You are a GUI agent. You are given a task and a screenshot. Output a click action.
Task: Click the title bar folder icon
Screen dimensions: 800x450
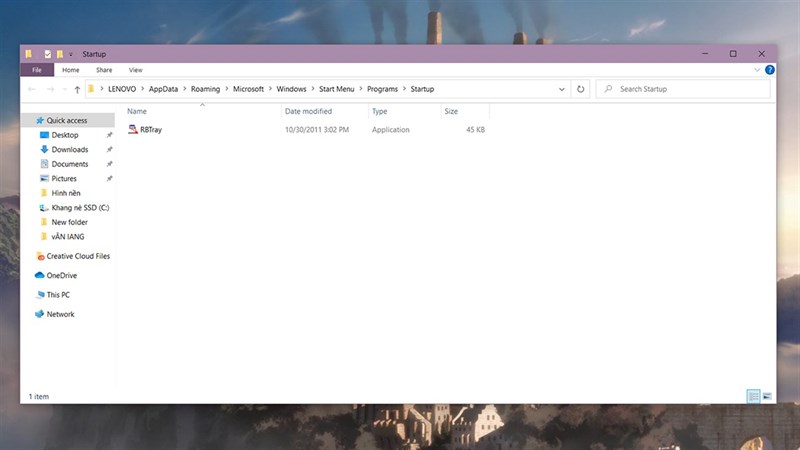click(x=29, y=54)
